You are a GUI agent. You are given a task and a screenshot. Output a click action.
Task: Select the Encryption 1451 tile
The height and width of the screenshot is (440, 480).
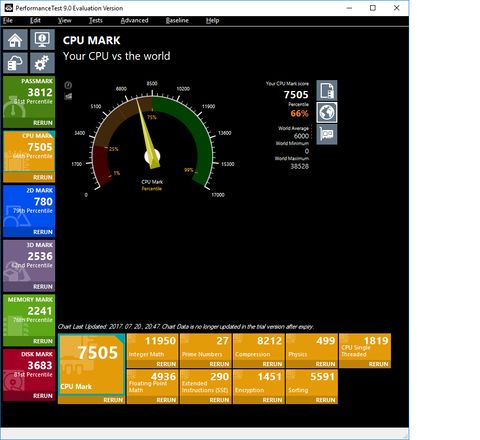(259, 383)
